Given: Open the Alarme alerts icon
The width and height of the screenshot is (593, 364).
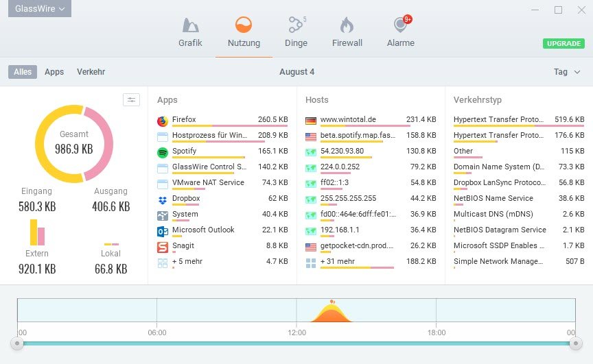Looking at the screenshot, I should pyautogui.click(x=402, y=24).
